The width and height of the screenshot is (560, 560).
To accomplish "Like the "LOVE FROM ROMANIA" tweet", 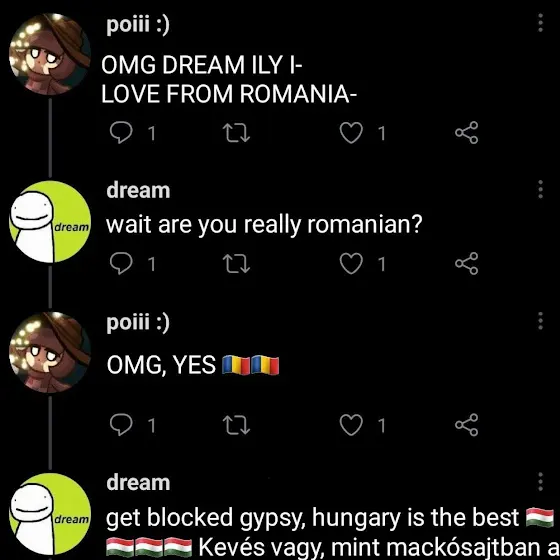I will pos(351,132).
